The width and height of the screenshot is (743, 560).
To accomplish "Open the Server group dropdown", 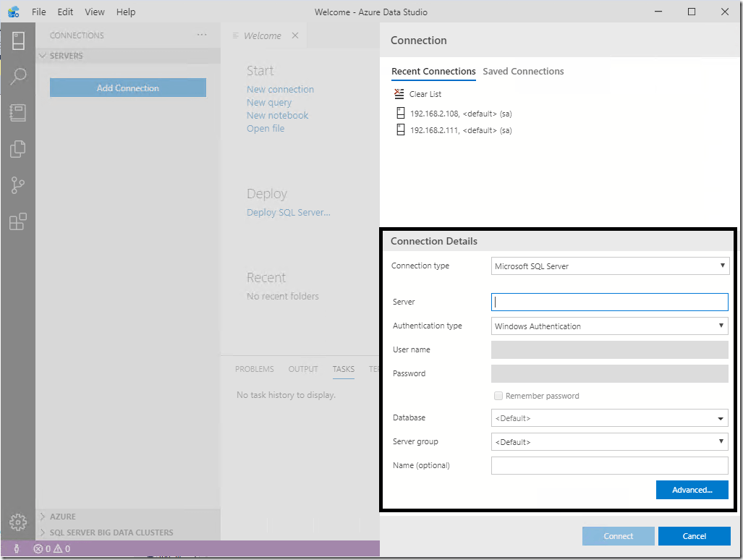I will [x=610, y=442].
